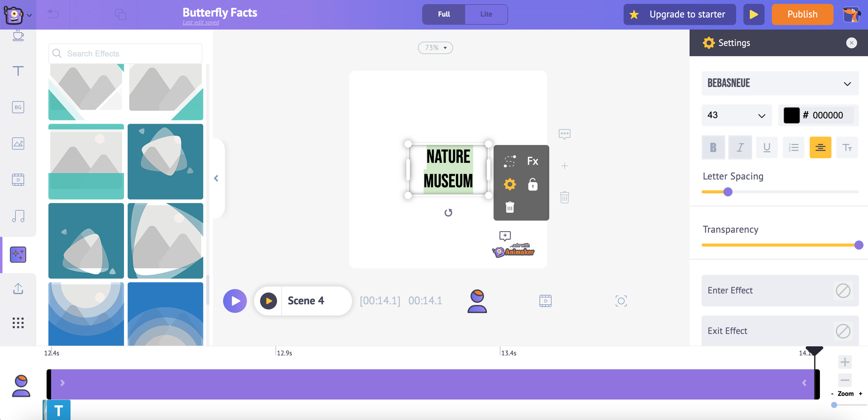This screenshot has width=868, height=420.
Task: Open the font size 43 dropdown
Action: coord(736,115)
